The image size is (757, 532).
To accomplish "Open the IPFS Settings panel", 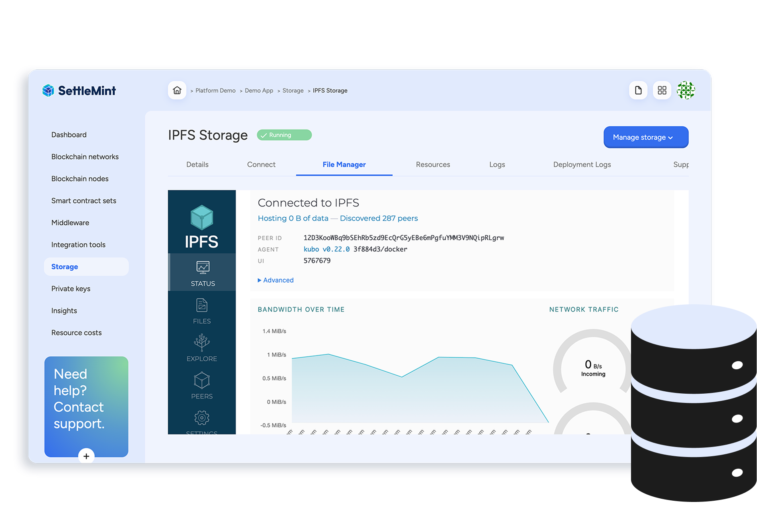I will click(x=202, y=421).
